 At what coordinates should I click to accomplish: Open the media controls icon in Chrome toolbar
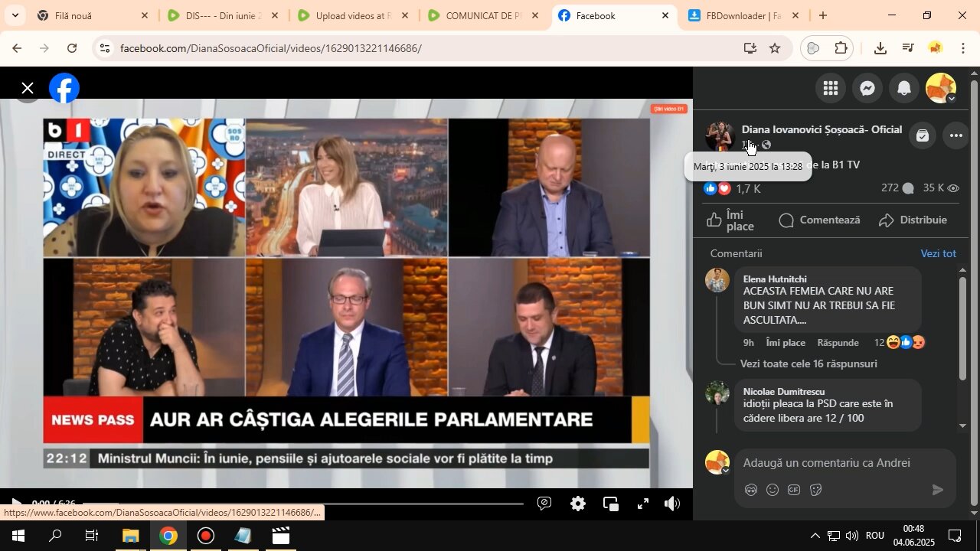click(x=908, y=48)
